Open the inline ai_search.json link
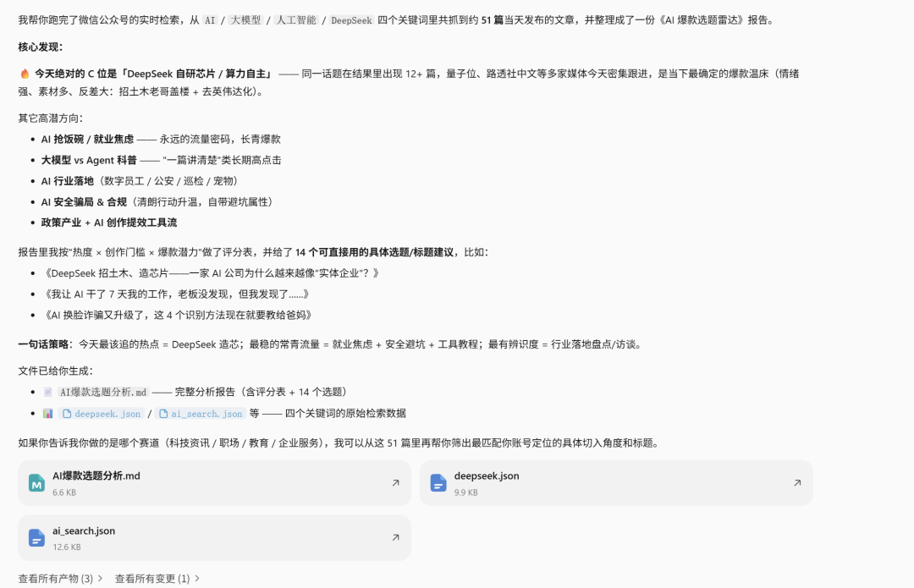The image size is (914, 588). pyautogui.click(x=201, y=414)
